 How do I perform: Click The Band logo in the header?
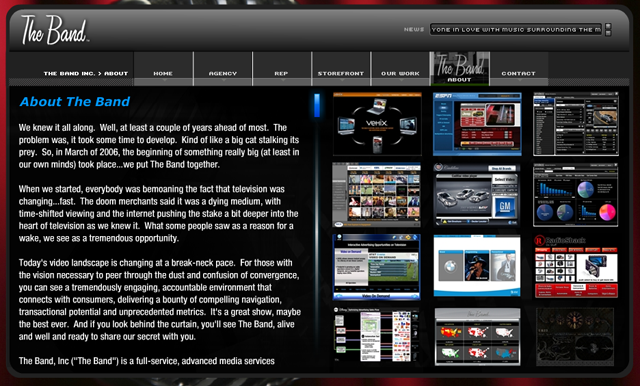(55, 30)
